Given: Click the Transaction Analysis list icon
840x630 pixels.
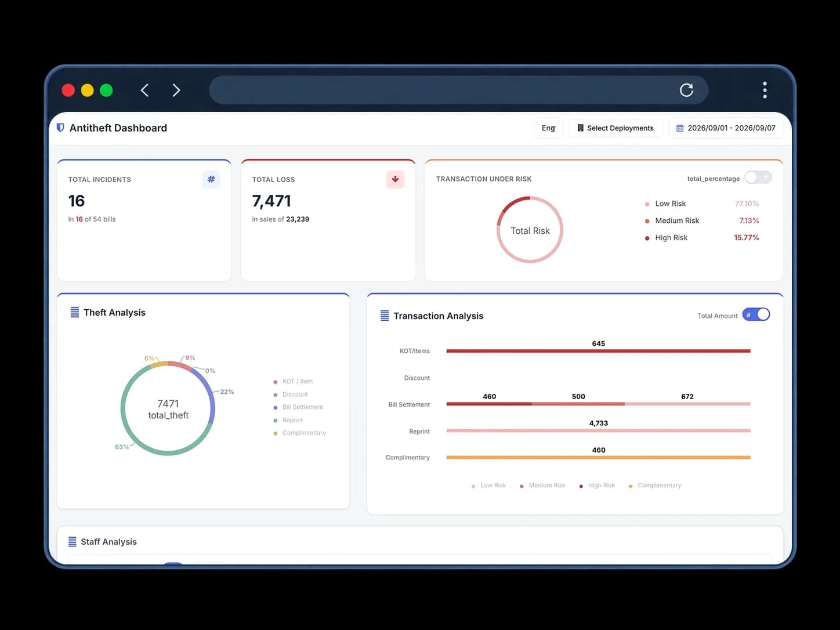Looking at the screenshot, I should tap(385, 316).
